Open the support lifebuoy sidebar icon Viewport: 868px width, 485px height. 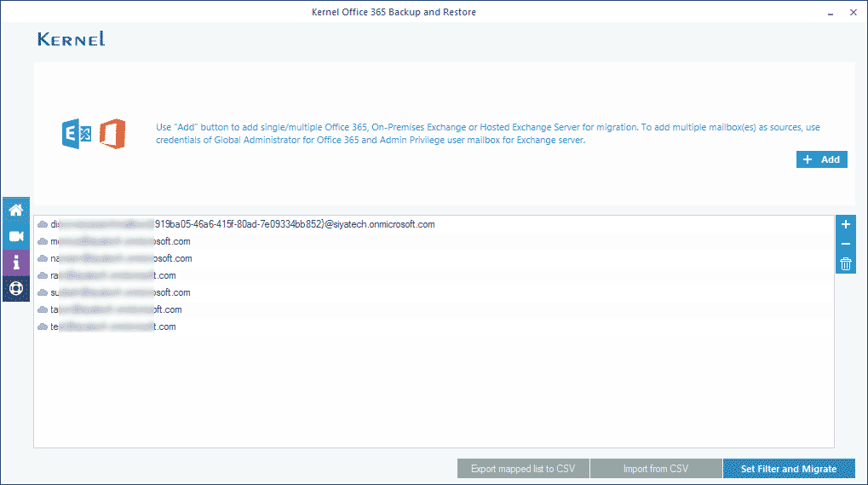coord(16,288)
